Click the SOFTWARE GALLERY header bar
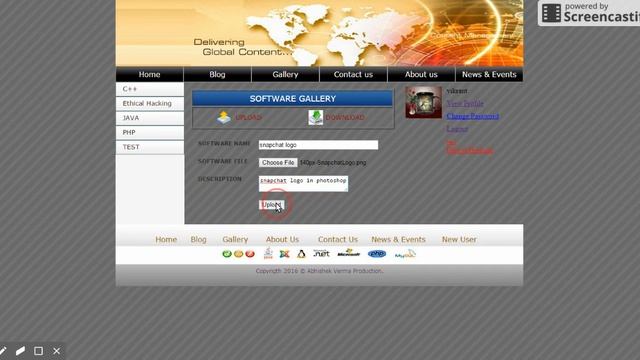This screenshot has height=360, width=640. point(293,99)
